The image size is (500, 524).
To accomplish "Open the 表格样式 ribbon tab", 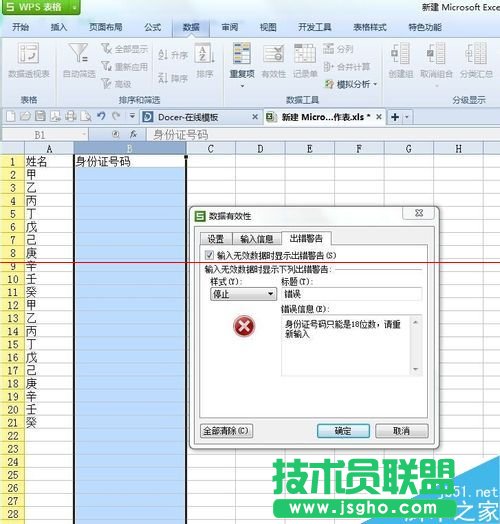I will tap(370, 27).
